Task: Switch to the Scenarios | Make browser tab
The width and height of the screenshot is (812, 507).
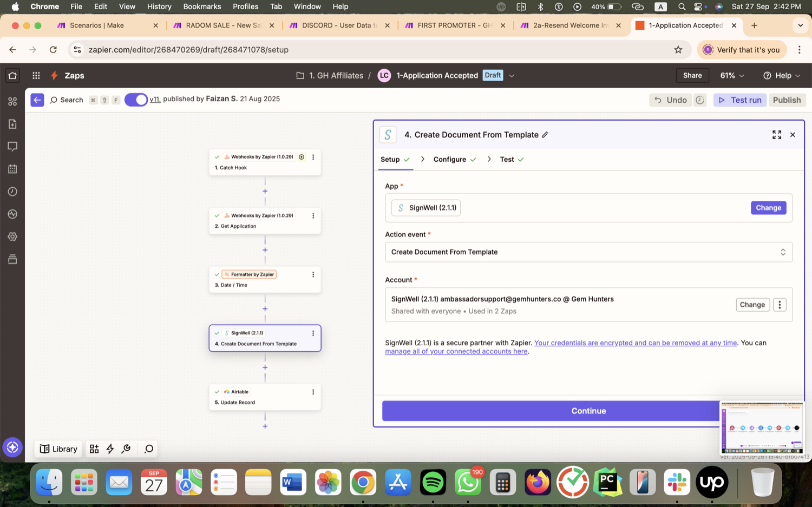Action: click(107, 25)
